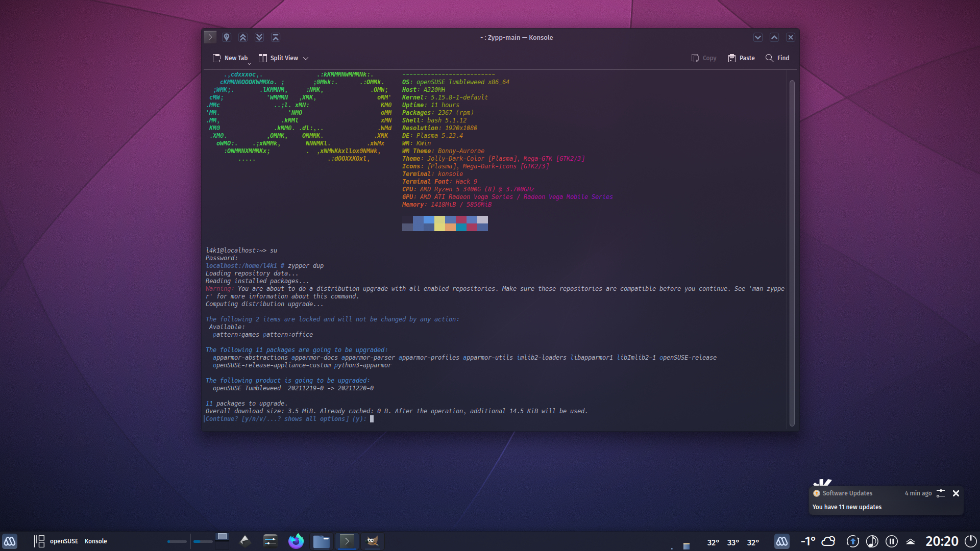This screenshot has height=551, width=980.
Task: Click the openSUSE menu in the panel
Action: pyautogui.click(x=64, y=541)
